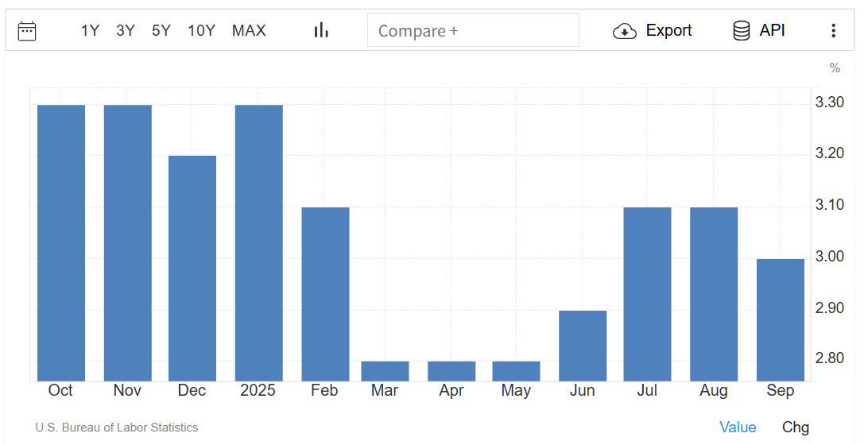Click the Sep bar in the chart
Viewport: 868px width, 445px height.
pyautogui.click(x=781, y=319)
